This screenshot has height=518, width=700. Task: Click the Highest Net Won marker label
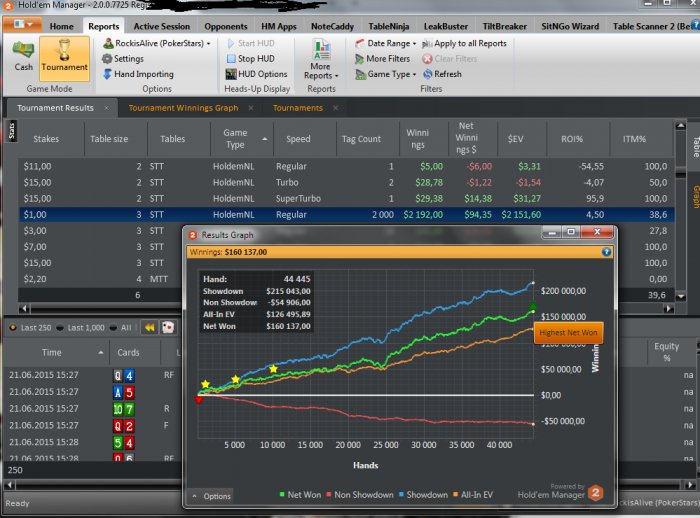click(568, 333)
